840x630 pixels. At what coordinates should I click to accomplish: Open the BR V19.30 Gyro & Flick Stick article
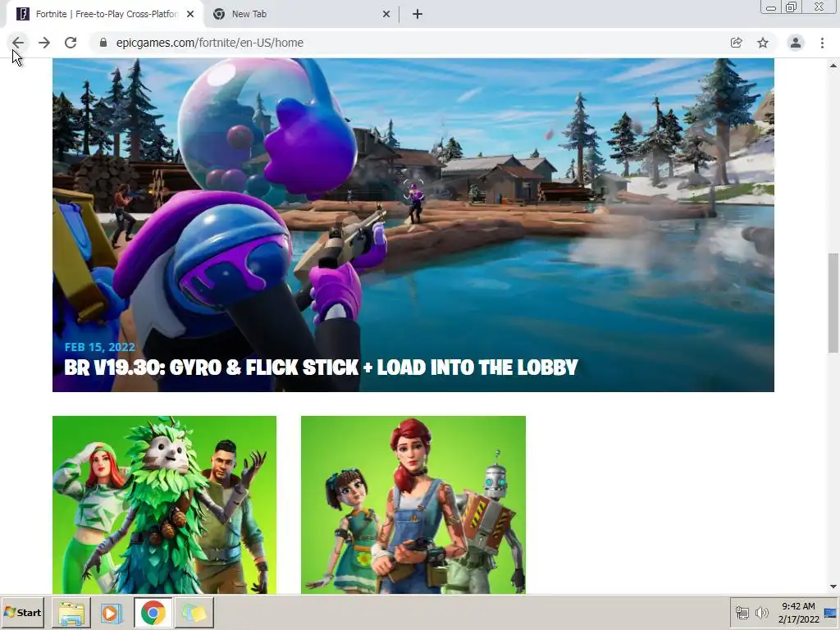point(321,367)
